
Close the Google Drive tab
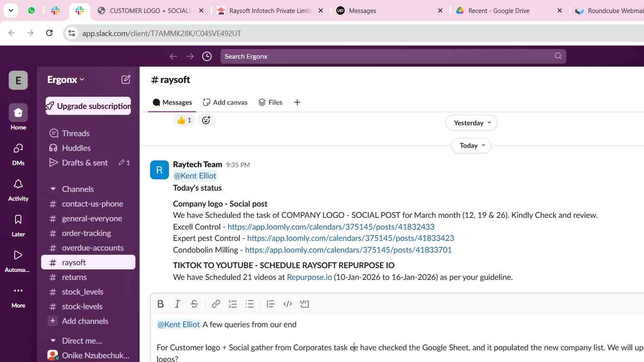[560, 10]
